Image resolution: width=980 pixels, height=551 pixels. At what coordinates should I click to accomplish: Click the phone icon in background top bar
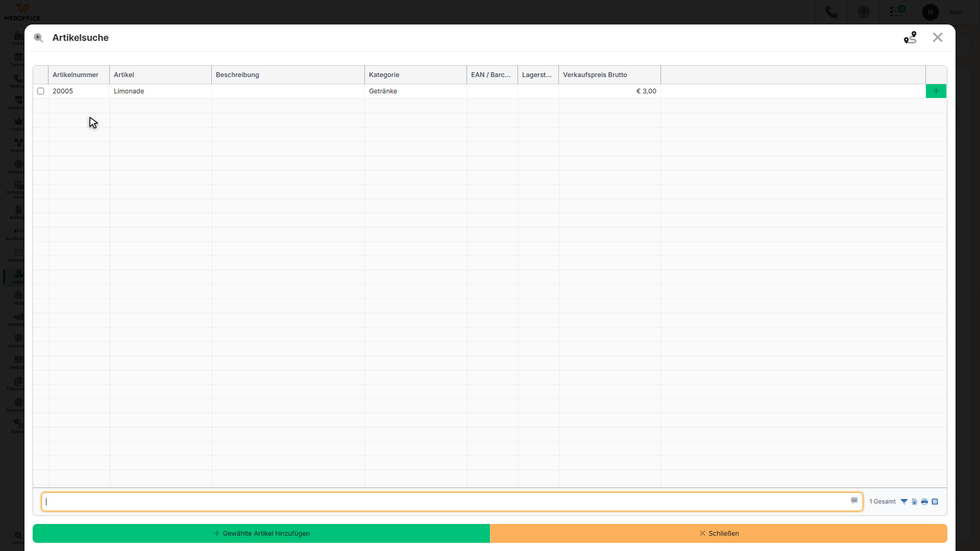pos(831,12)
